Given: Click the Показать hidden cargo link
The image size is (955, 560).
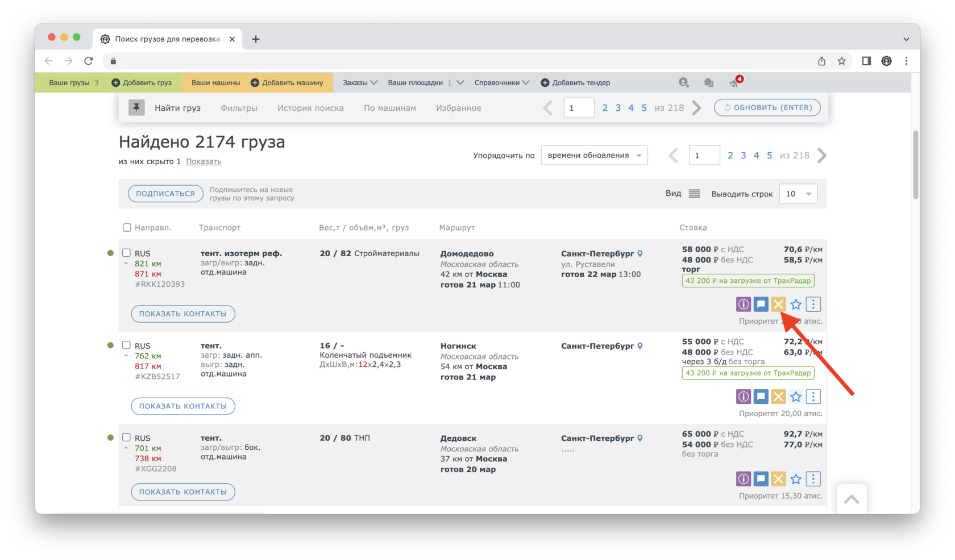Looking at the screenshot, I should tap(204, 161).
